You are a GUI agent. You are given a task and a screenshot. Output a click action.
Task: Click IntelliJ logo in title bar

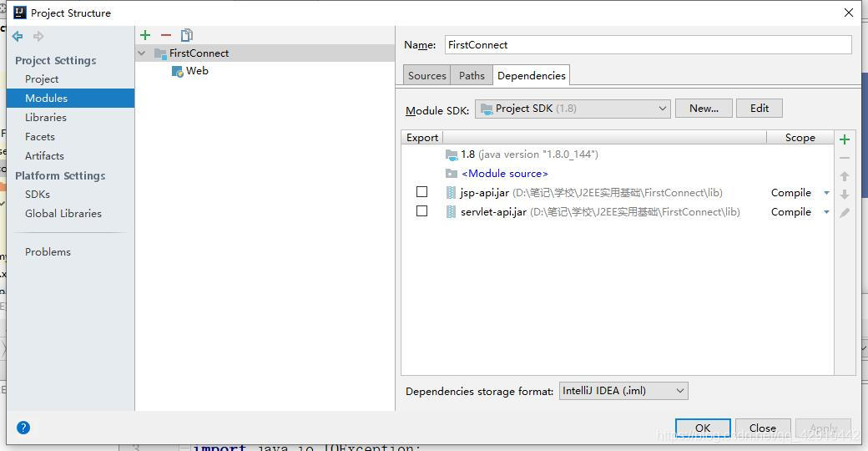[20, 13]
